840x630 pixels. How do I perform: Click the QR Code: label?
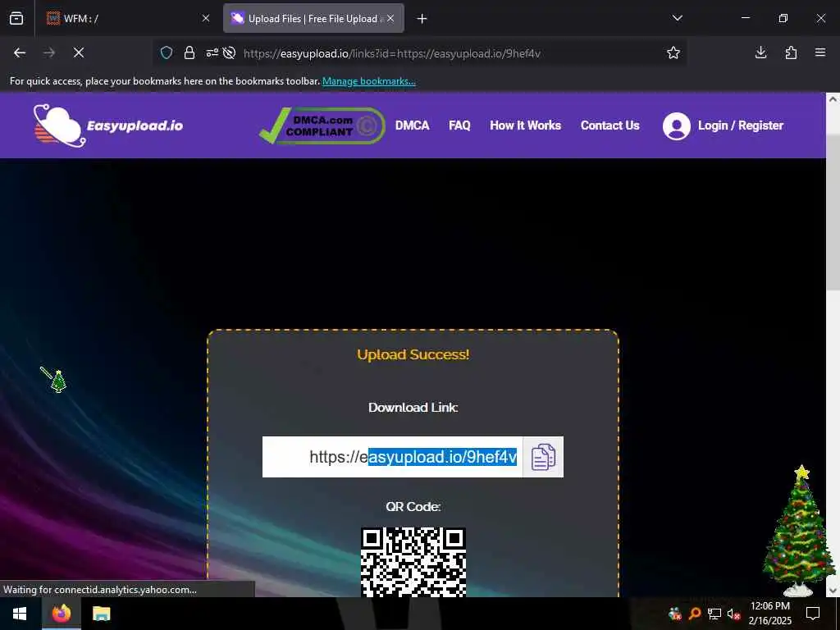coord(413,507)
